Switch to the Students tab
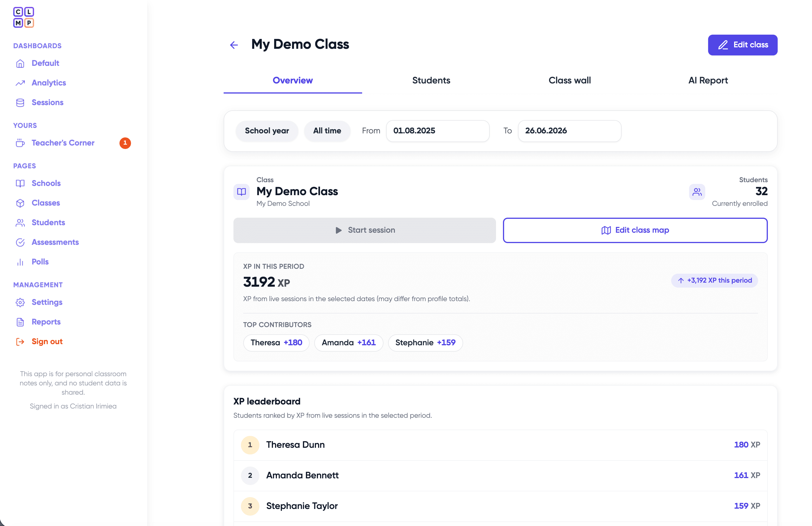The height and width of the screenshot is (526, 812). point(431,81)
